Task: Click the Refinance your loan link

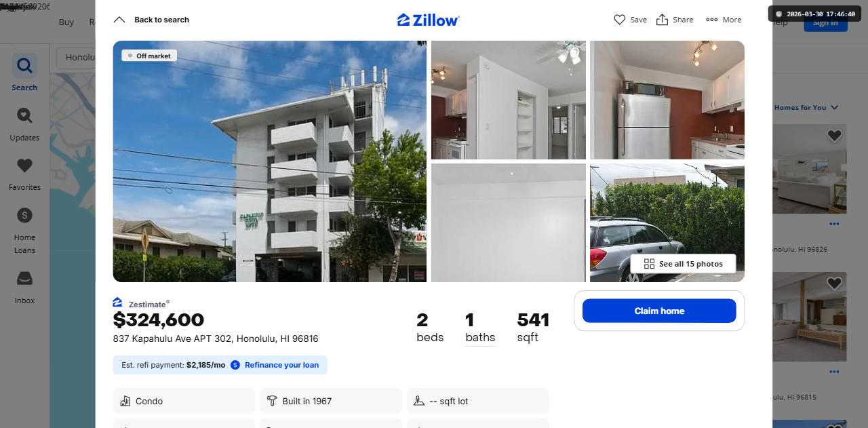Action: 281,365
